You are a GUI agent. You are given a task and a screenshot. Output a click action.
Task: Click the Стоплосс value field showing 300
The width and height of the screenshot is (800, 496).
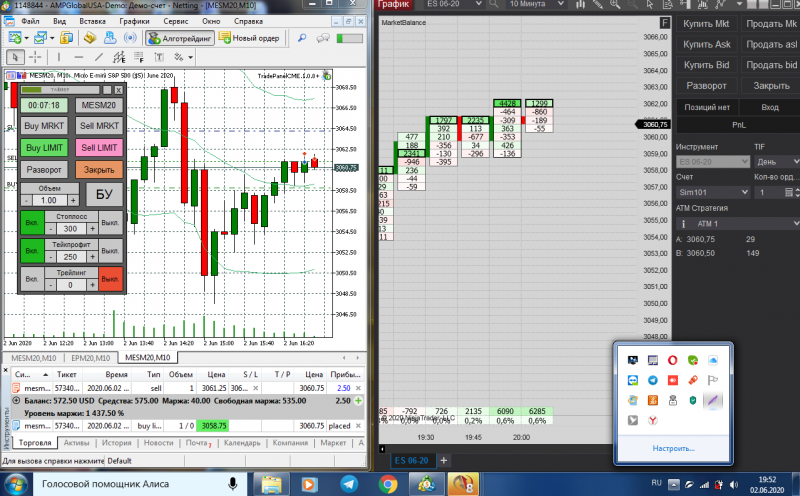coord(71,229)
